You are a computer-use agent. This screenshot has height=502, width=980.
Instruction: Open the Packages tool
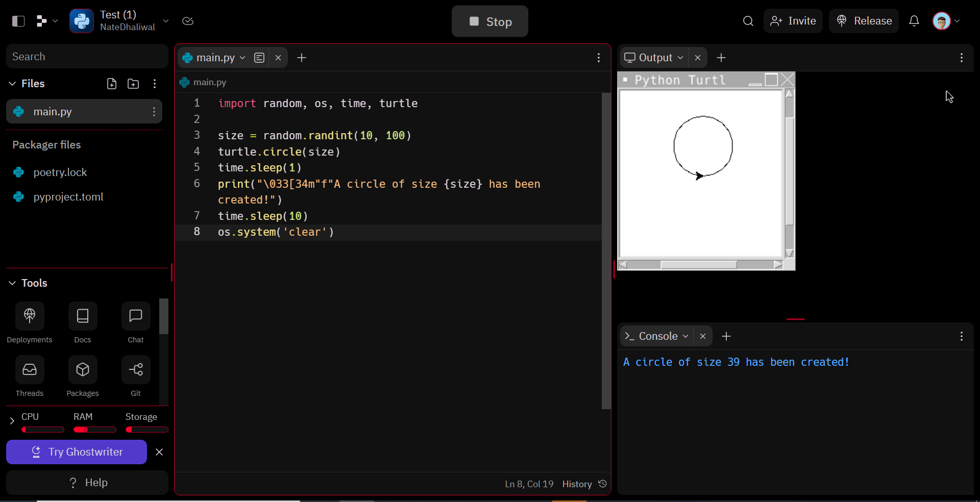click(x=83, y=370)
